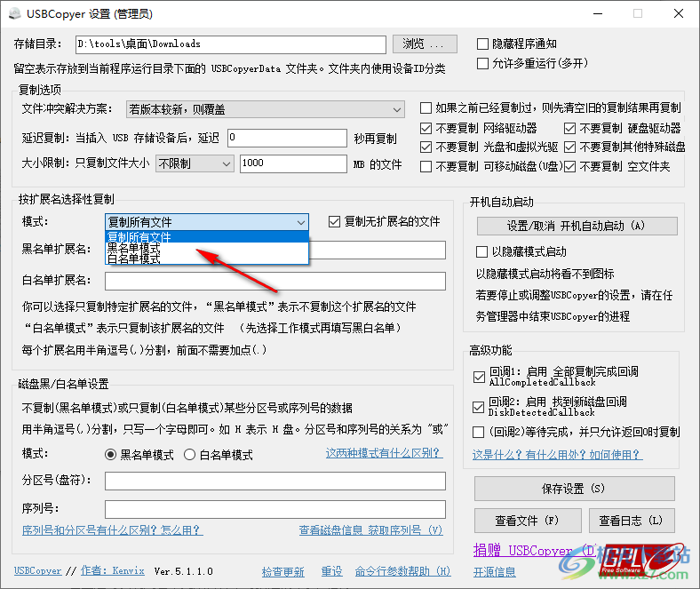Close the USBCopyer settings window
700x589 pixels.
point(679,14)
